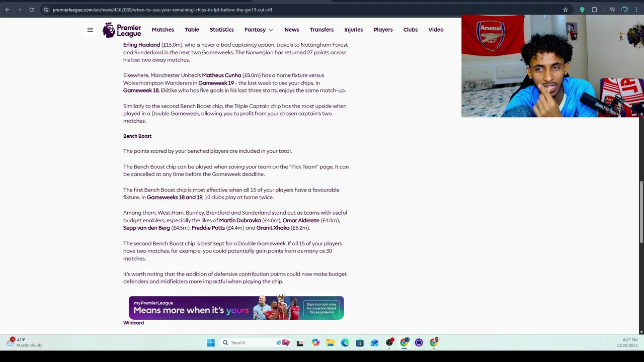This screenshot has height=362, width=644.
Task: Open the purple circular app in taskbar
Action: 419,343
